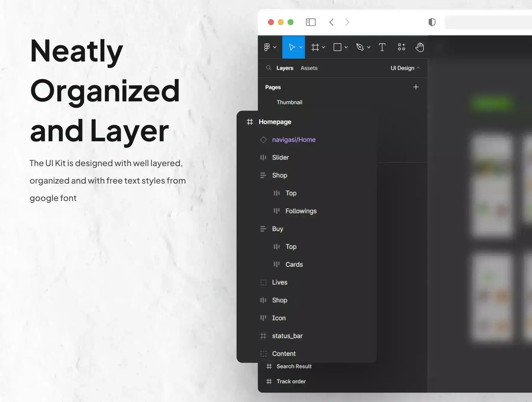Toggle the browser sidebar panel
This screenshot has height=402, width=532.
[x=311, y=22]
